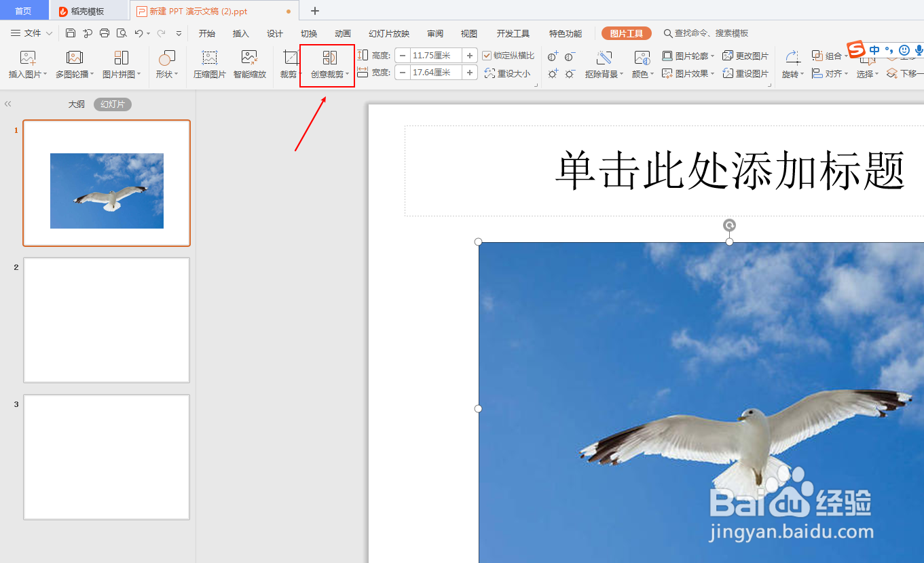Open the Print Preview icon
Image resolution: width=924 pixels, height=563 pixels.
pos(122,33)
